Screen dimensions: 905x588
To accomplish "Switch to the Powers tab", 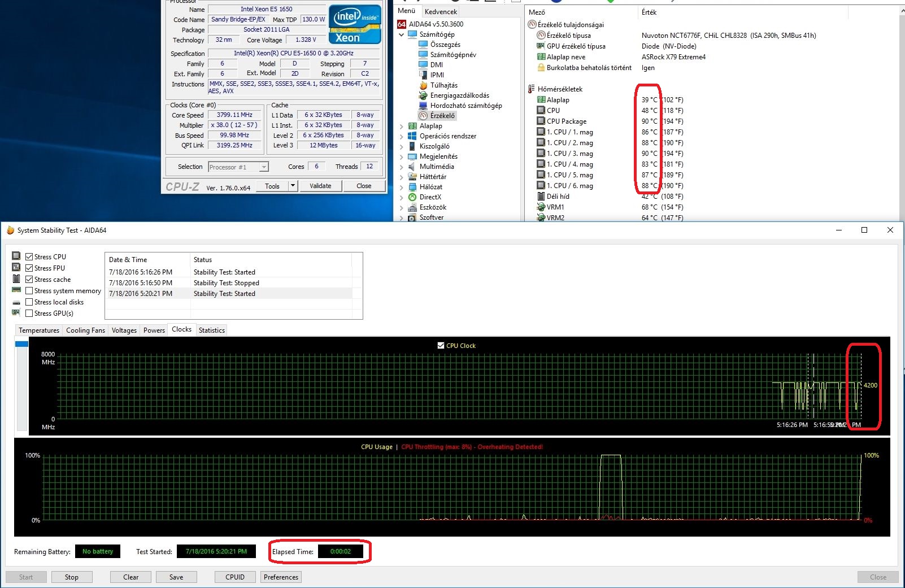I will point(154,330).
